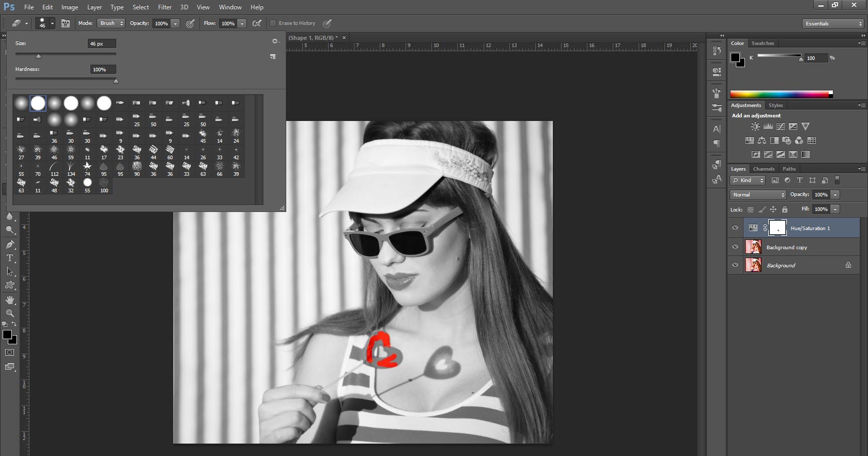Activate the Zoom tool in the toolbox
The height and width of the screenshot is (456, 868).
(10, 313)
